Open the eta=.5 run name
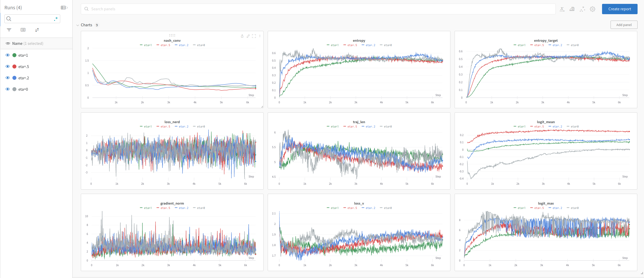The height and width of the screenshot is (278, 644). pyautogui.click(x=24, y=67)
